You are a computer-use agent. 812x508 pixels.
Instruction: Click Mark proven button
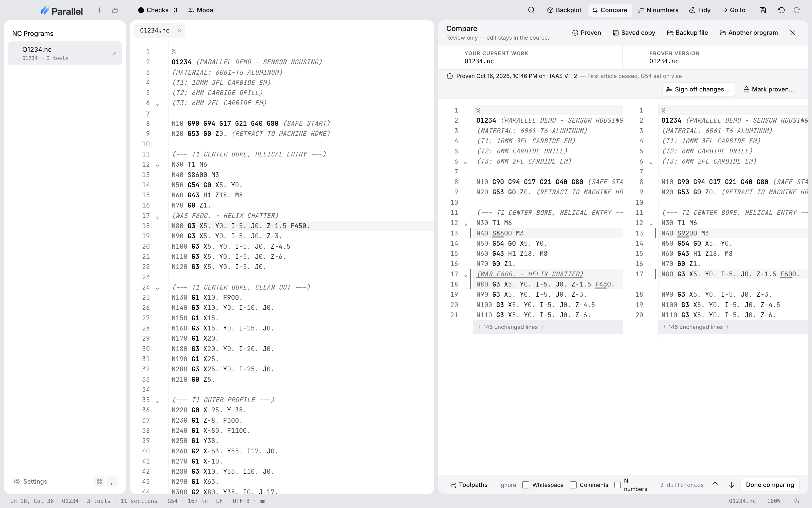(769, 89)
